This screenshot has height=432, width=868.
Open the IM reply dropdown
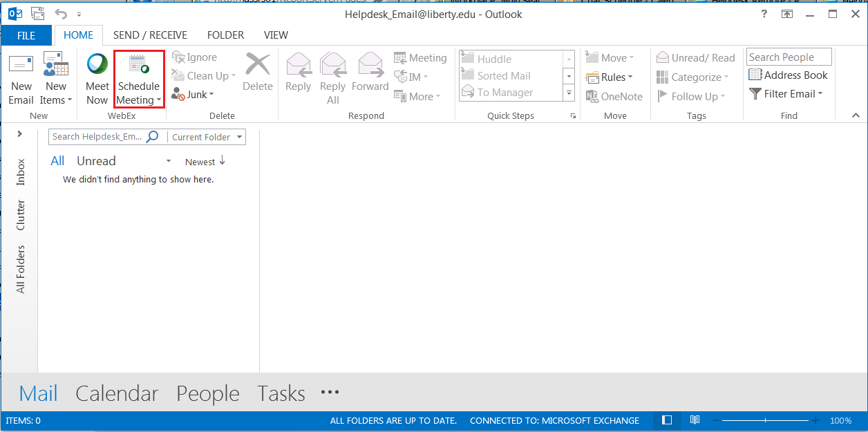click(x=411, y=77)
